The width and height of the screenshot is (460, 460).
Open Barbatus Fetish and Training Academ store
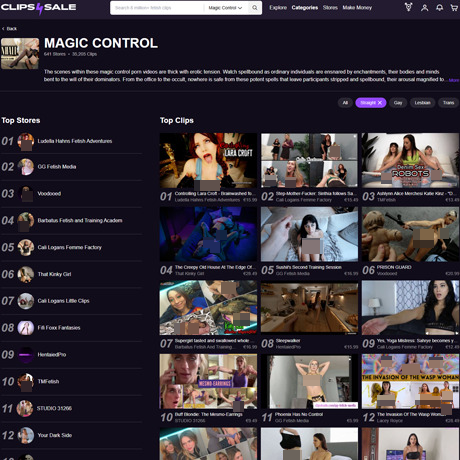tap(80, 220)
